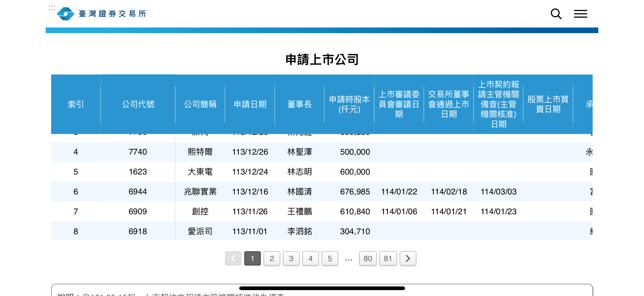This screenshot has height=296, width=644.
Task: Click the accessibility dots icon top-left
Action: point(52,8)
